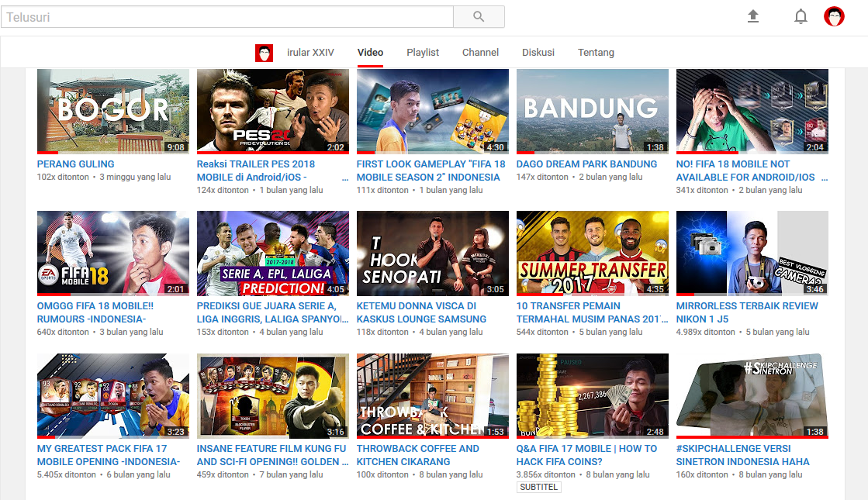The width and height of the screenshot is (868, 500).
Task: Click "640x ditonton" view count text
Action: click(x=63, y=332)
